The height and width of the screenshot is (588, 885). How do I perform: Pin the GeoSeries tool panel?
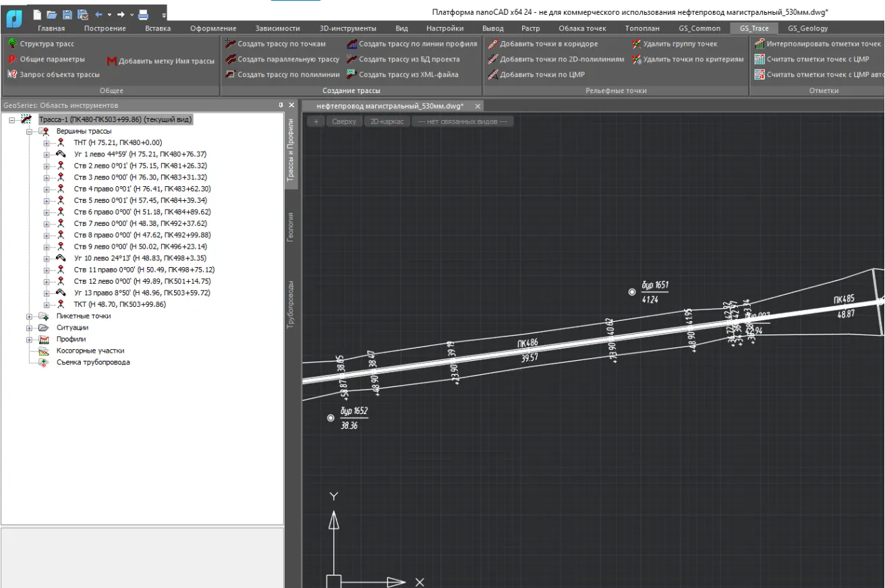pos(281,105)
